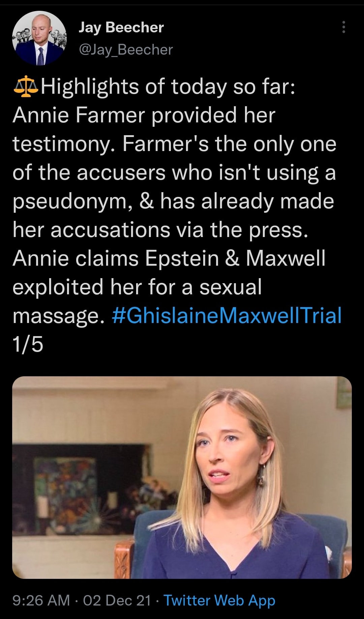Open the Twitter Web App source link
Screen dimensions: 364x619
(x=219, y=600)
